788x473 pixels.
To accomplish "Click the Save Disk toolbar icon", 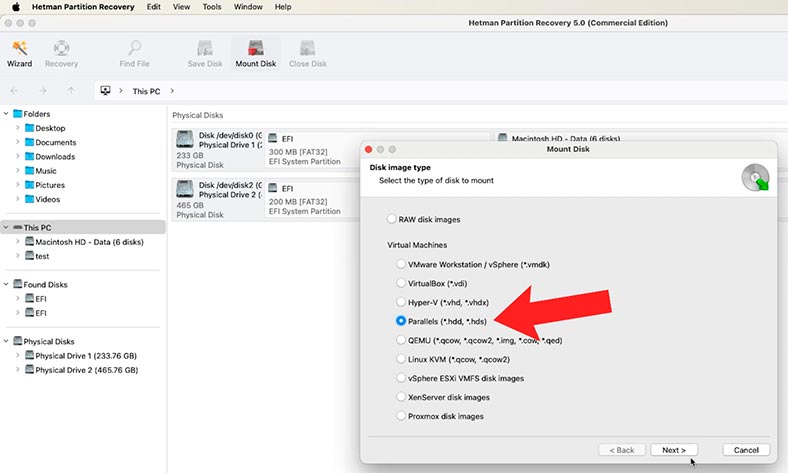I will [x=205, y=48].
